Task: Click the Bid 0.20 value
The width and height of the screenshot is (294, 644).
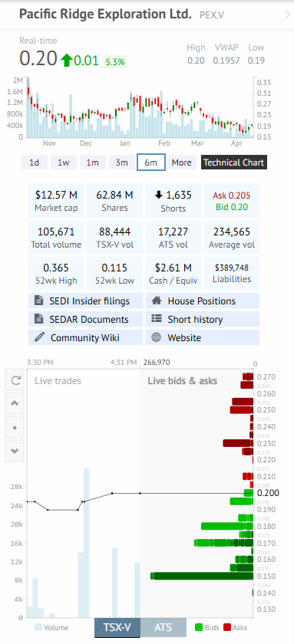Action: point(232,207)
